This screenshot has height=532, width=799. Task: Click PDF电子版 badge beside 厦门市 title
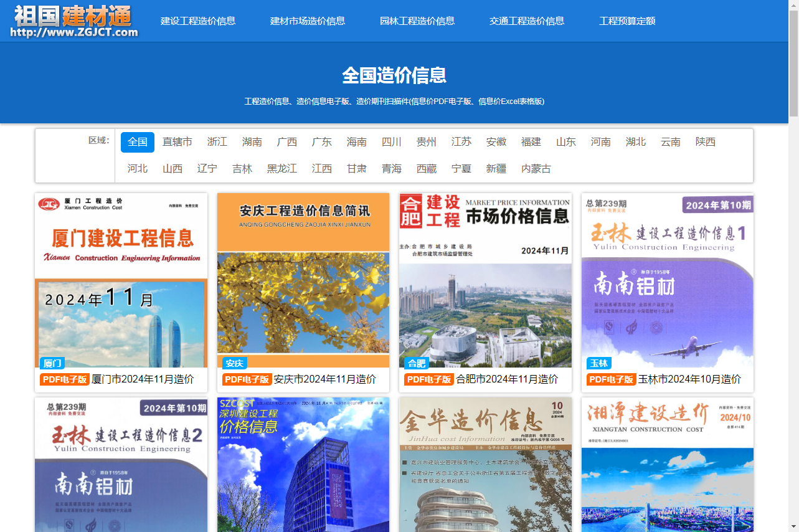[65, 379]
